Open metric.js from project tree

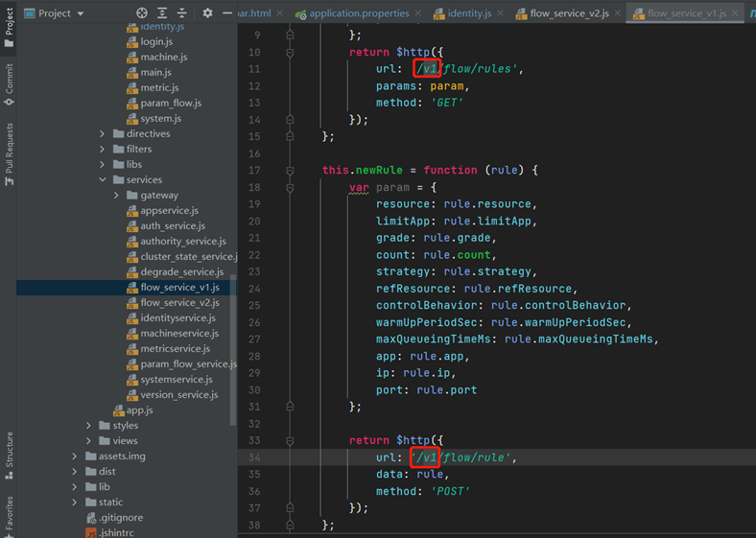click(153, 87)
